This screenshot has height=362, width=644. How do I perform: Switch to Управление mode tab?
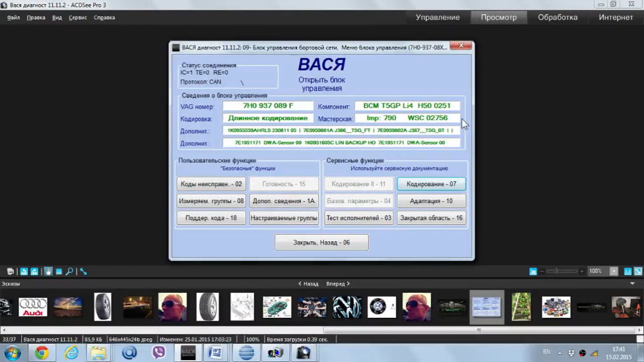(x=437, y=17)
